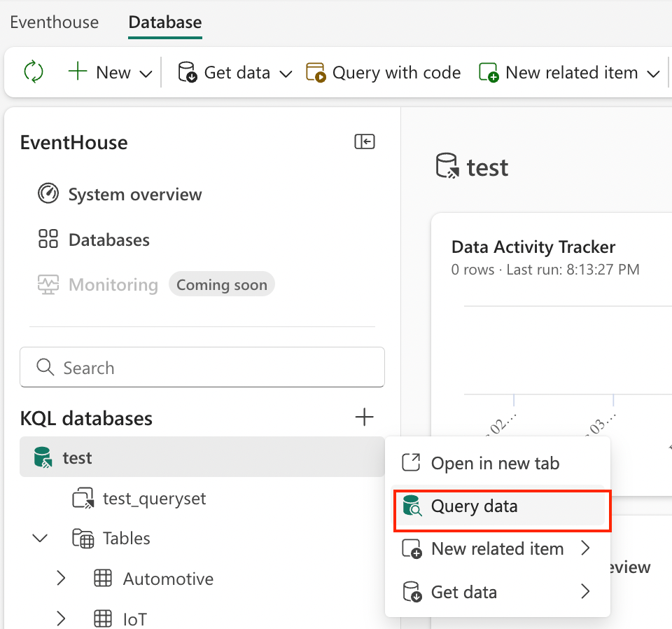Collapse the EventHouse side pane
The height and width of the screenshot is (629, 672).
(x=365, y=141)
